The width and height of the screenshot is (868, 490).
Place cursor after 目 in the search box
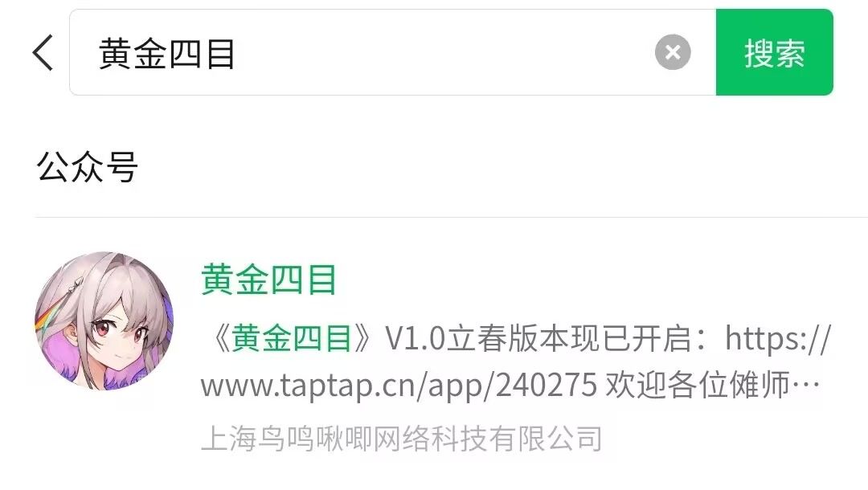237,54
